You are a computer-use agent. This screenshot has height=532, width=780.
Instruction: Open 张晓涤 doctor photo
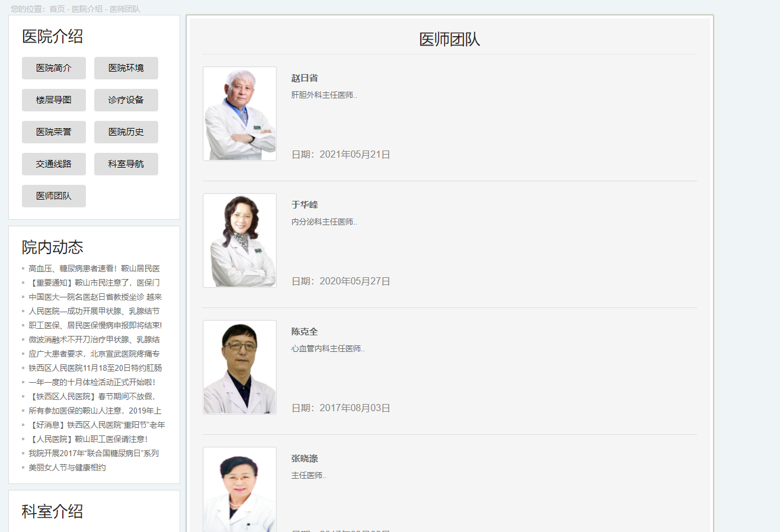pos(239,489)
